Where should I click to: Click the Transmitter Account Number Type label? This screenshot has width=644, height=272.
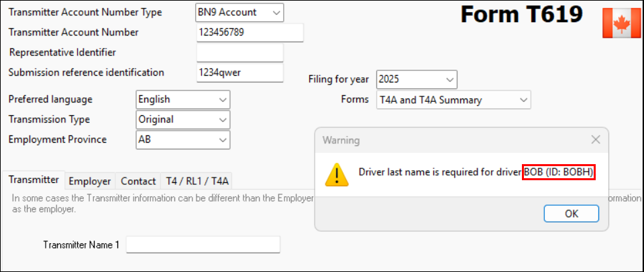tap(85, 12)
